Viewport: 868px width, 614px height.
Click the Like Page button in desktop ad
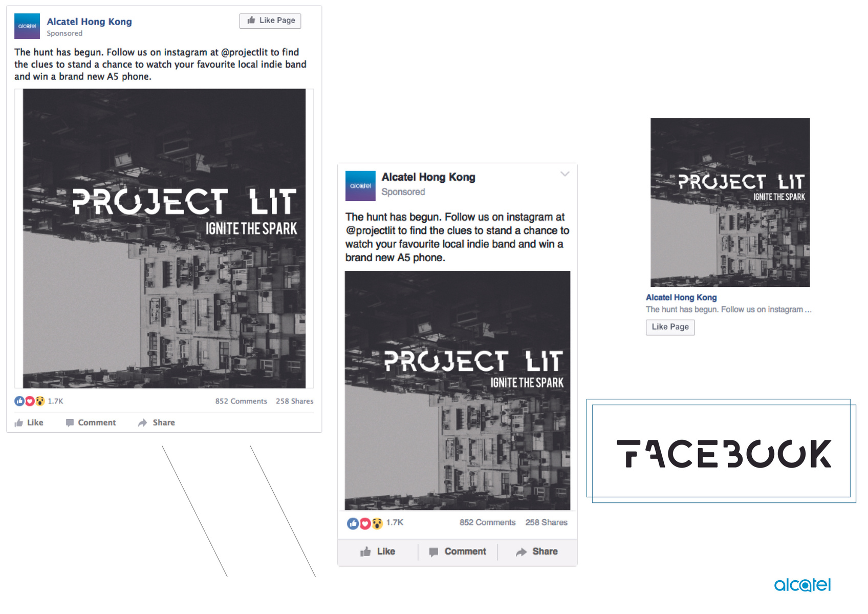(x=270, y=20)
